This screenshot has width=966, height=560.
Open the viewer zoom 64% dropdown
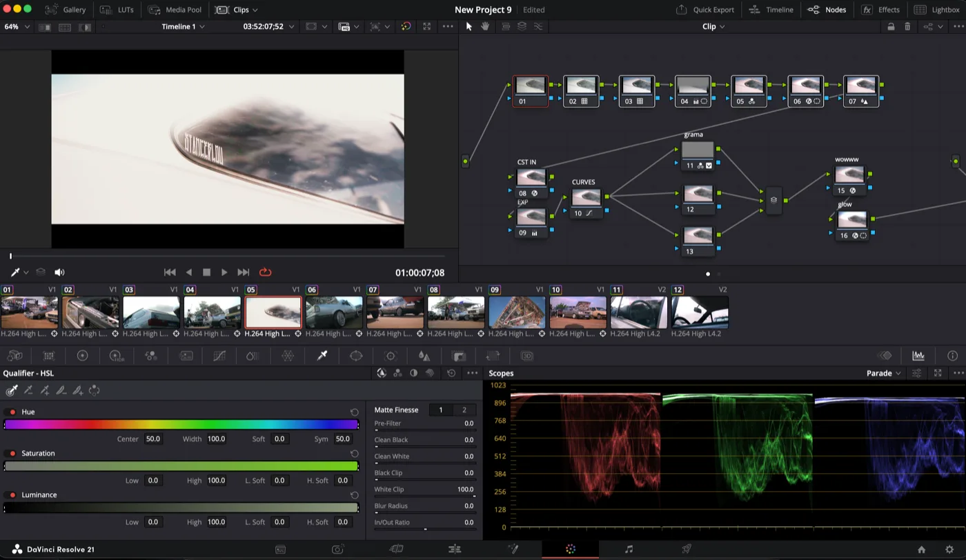click(17, 26)
